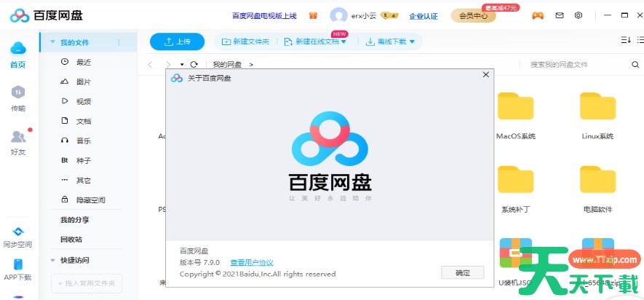Open the settings hexagon icon

point(579,15)
